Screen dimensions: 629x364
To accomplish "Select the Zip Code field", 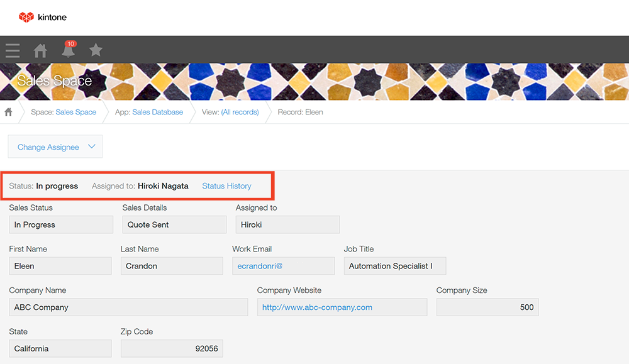I will 172,349.
